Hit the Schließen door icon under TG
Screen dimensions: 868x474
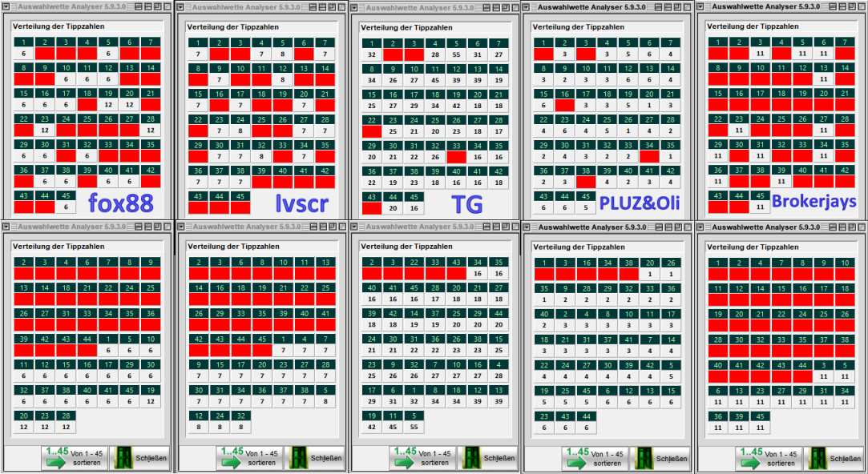pos(470,458)
